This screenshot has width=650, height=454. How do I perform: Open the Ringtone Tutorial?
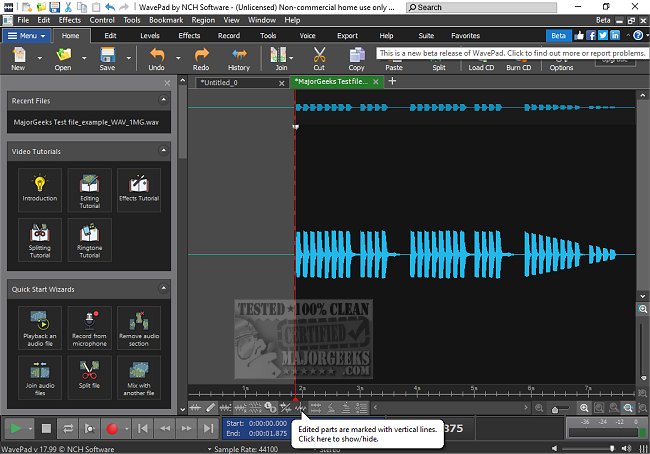pyautogui.click(x=90, y=240)
